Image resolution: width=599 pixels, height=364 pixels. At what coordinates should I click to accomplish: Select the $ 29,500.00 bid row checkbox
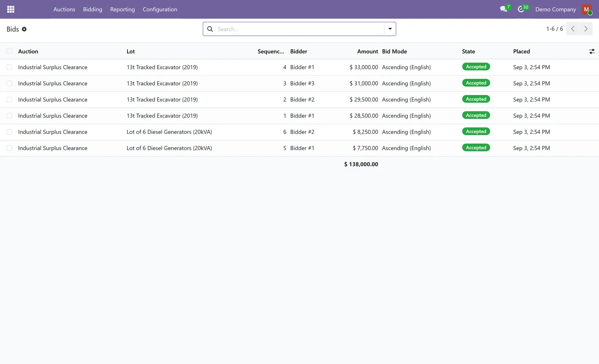coord(9,100)
